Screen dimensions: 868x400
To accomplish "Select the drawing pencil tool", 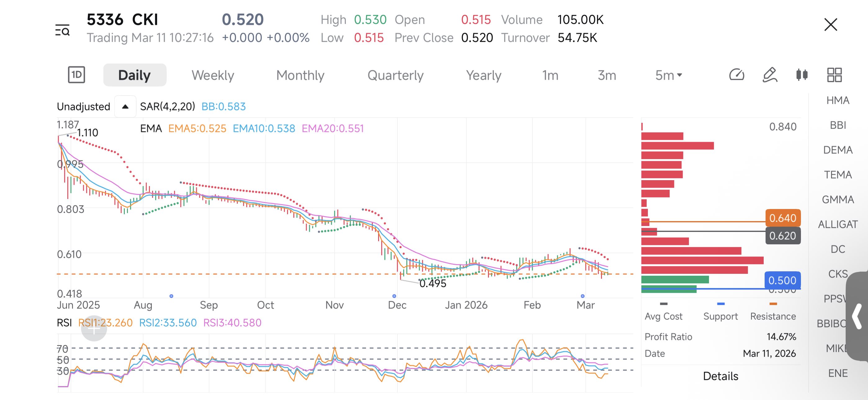I will point(770,75).
